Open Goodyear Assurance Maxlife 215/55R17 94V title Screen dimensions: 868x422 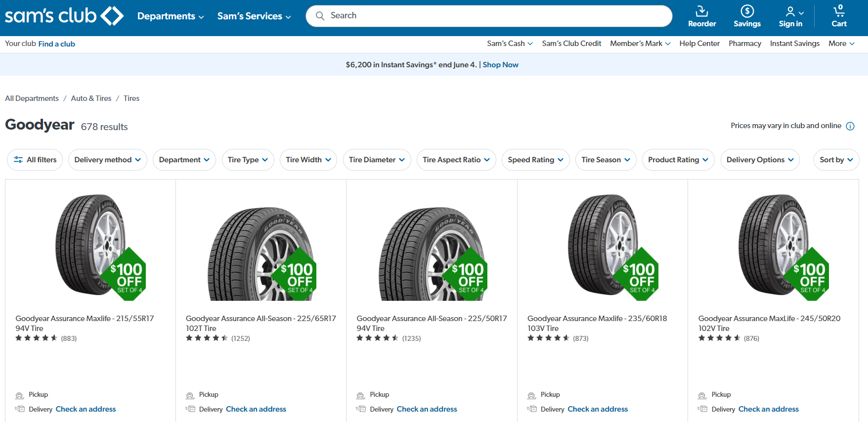pyautogui.click(x=85, y=324)
